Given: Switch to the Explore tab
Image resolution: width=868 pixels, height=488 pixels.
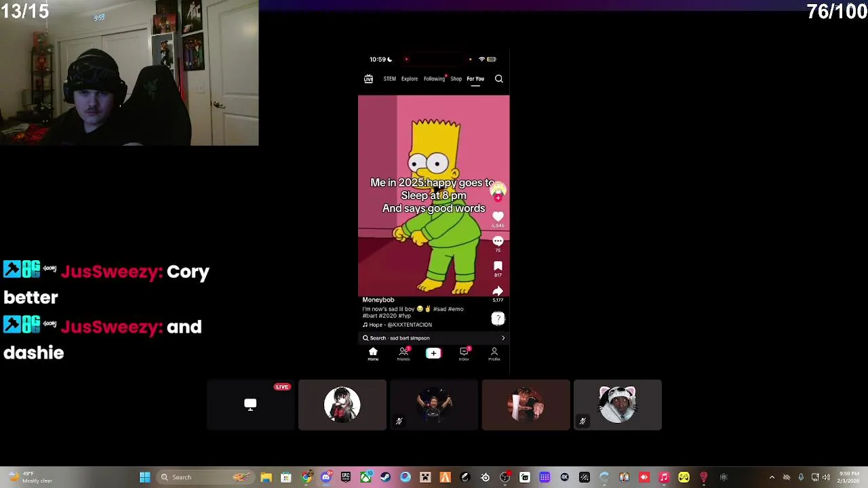Looking at the screenshot, I should (409, 79).
